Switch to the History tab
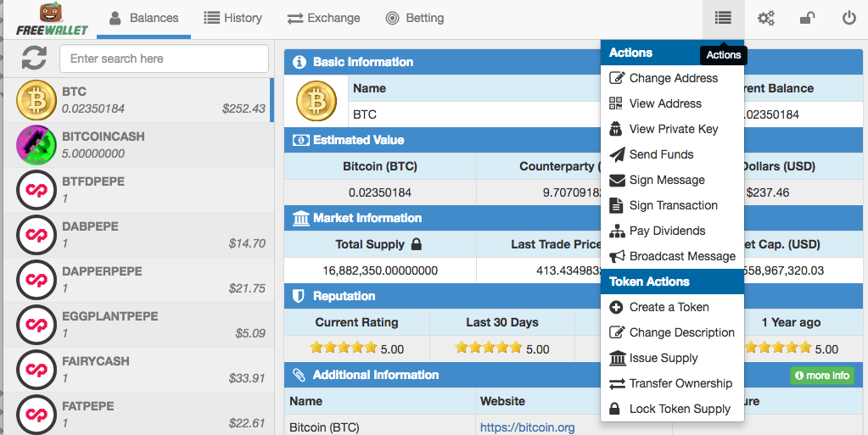The width and height of the screenshot is (868, 435). [233, 19]
